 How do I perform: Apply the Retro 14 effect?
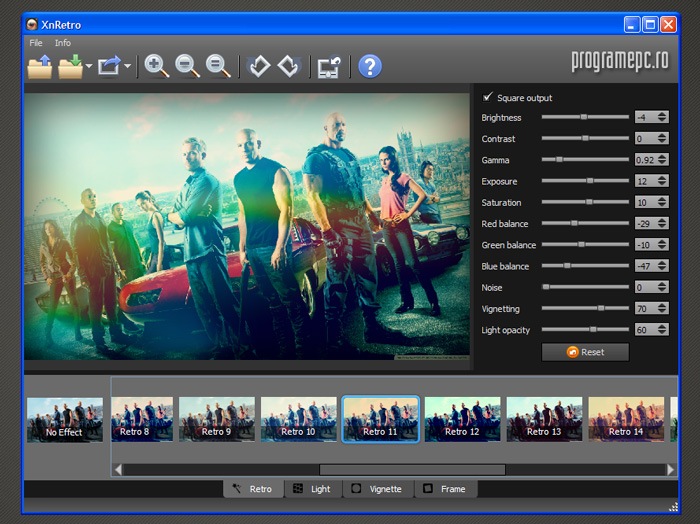pyautogui.click(x=626, y=420)
